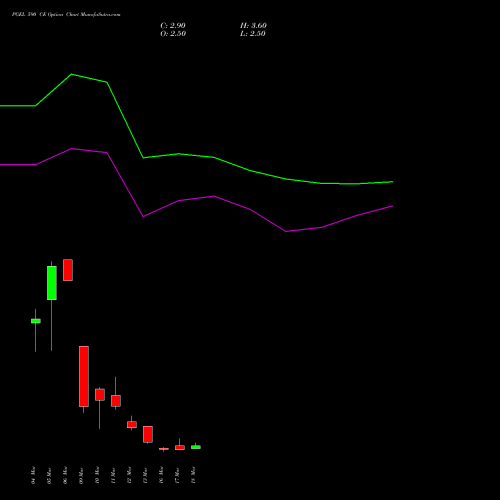
Task: Click the 09 Mar date label
Action: click(x=81, y=475)
